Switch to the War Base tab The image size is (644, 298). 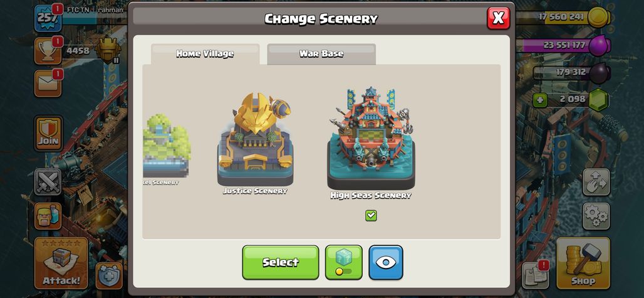[x=321, y=54]
